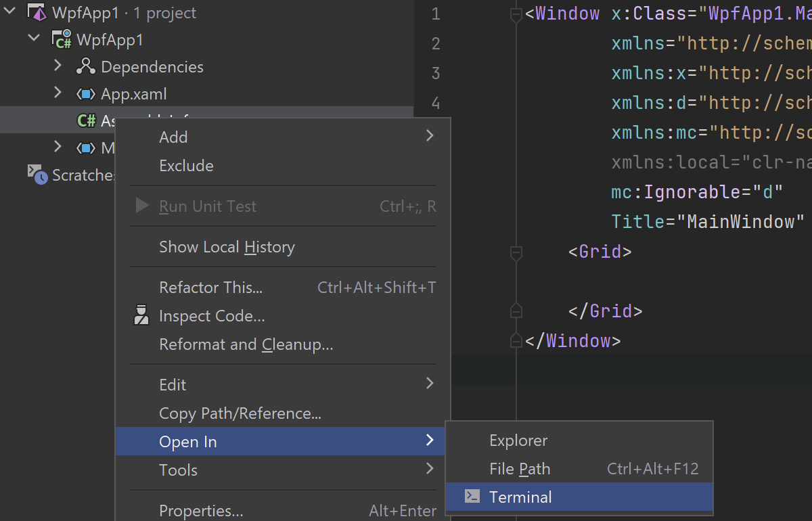The width and height of the screenshot is (812, 521).
Task: Expand the App.xaml tree node
Action: pos(58,93)
